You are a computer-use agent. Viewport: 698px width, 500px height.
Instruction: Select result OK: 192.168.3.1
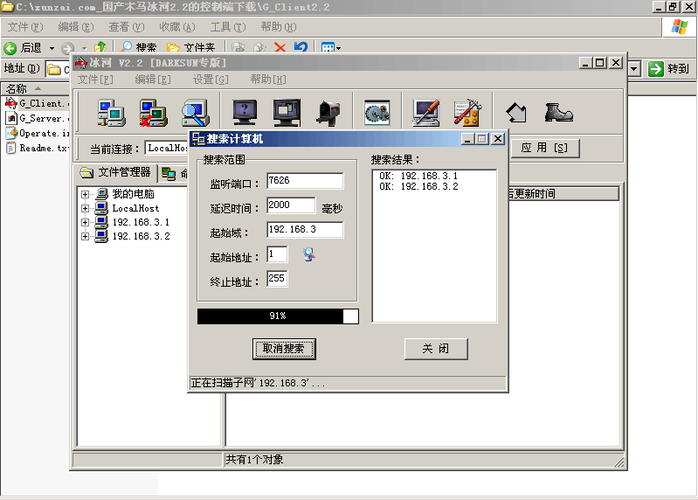[x=418, y=176]
